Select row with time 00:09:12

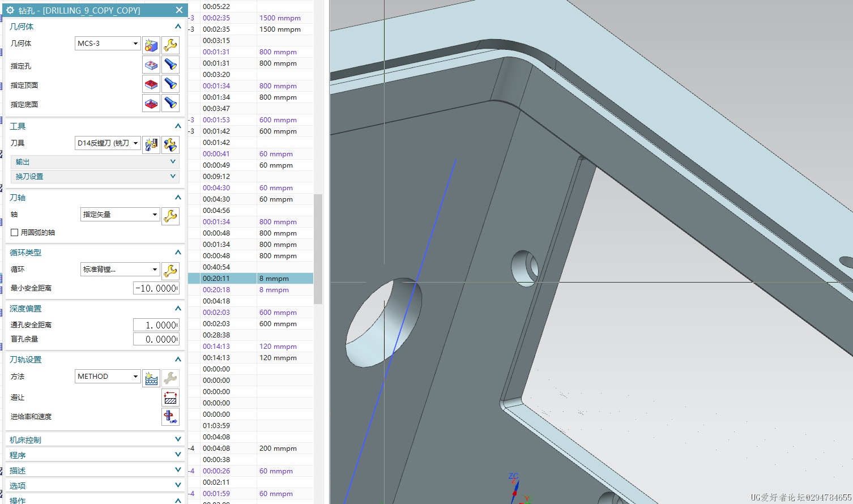pyautogui.click(x=250, y=177)
